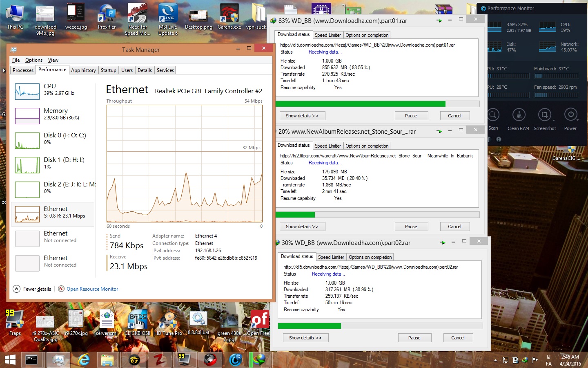Cancel the Stone Sour album download
This screenshot has width=588, height=368.
[455, 227]
